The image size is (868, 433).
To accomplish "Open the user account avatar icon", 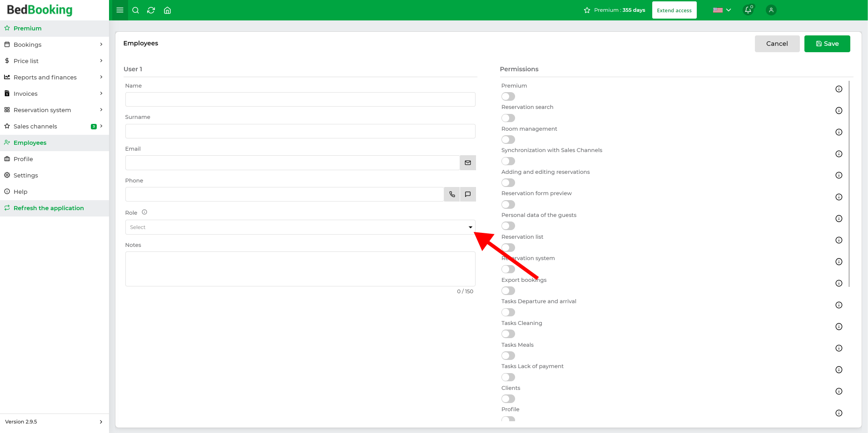I will (x=771, y=10).
